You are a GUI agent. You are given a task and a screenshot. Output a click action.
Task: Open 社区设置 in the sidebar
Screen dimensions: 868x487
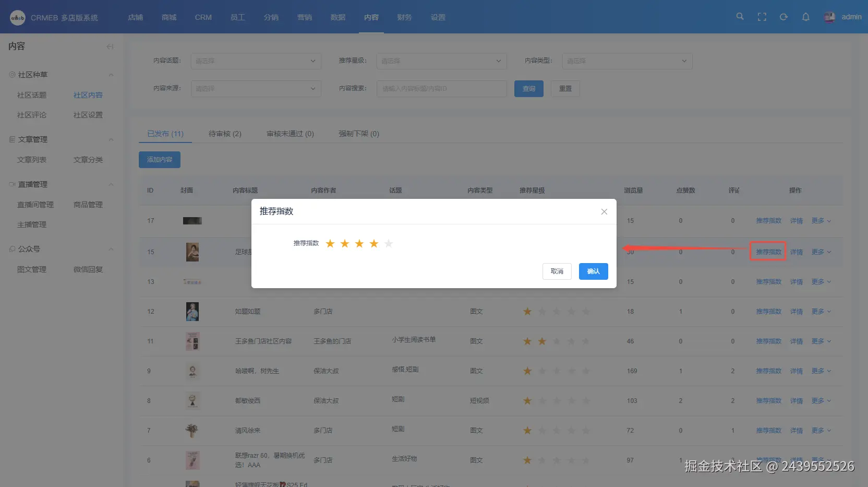point(88,115)
